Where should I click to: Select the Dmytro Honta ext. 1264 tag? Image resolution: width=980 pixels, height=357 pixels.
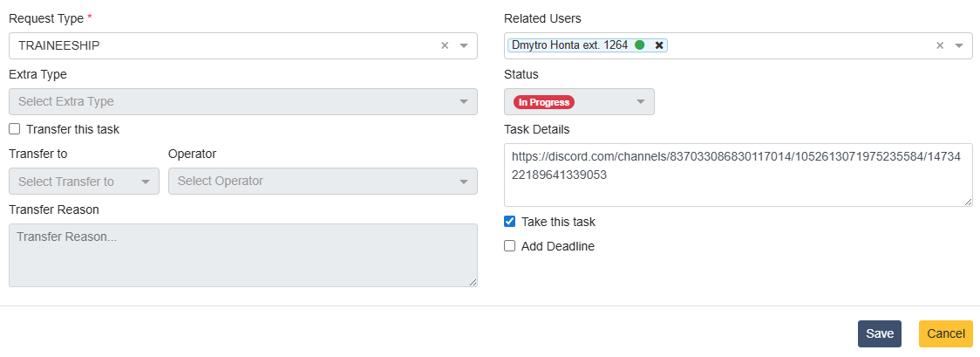click(569, 45)
